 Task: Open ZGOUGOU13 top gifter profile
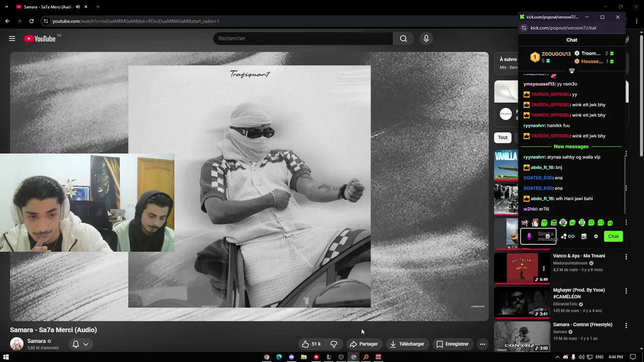tap(556, 54)
